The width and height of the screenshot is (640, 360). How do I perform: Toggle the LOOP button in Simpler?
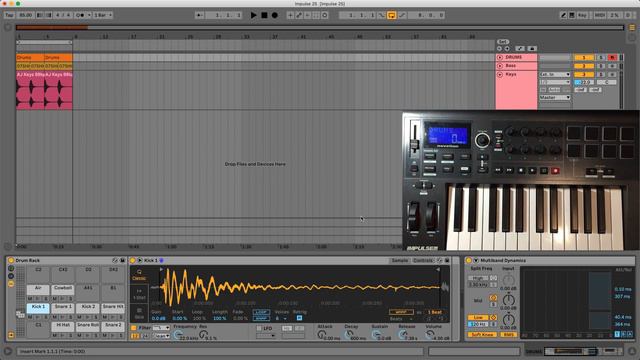261,312
